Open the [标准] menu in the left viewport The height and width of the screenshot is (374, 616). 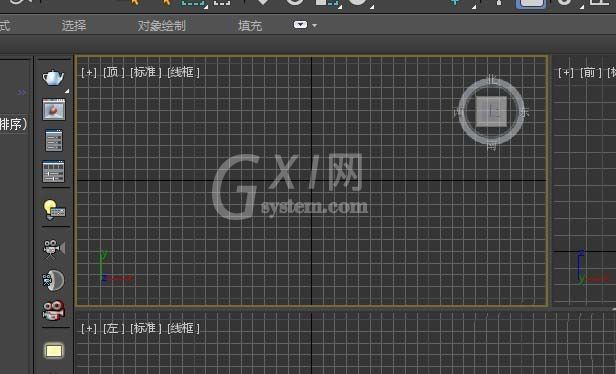[146, 328]
